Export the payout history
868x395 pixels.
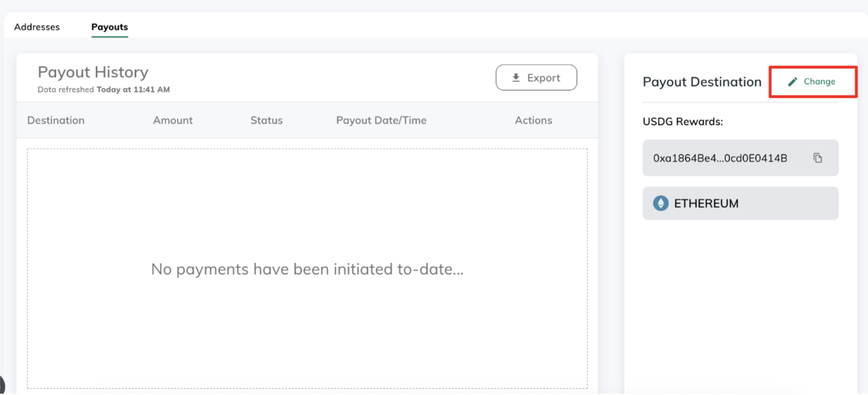tap(536, 77)
